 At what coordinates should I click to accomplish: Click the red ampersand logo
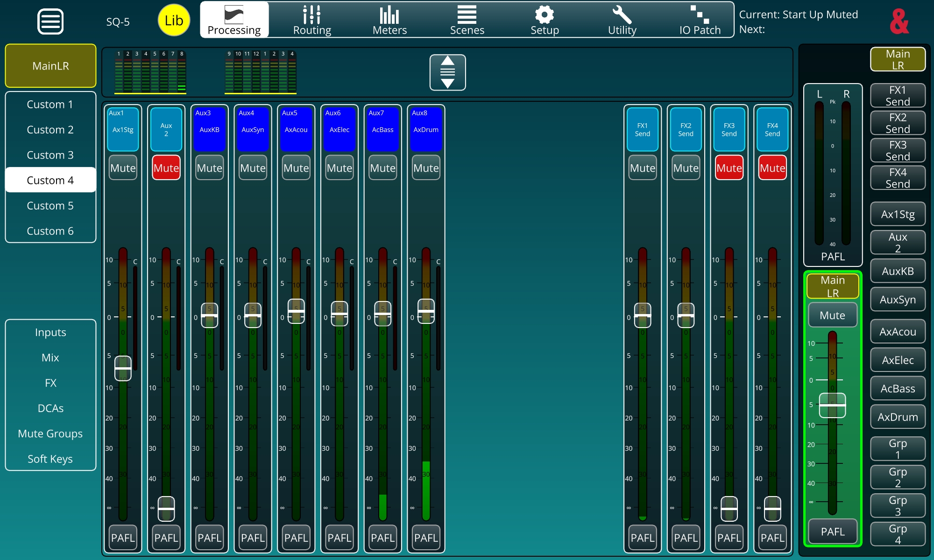(899, 21)
